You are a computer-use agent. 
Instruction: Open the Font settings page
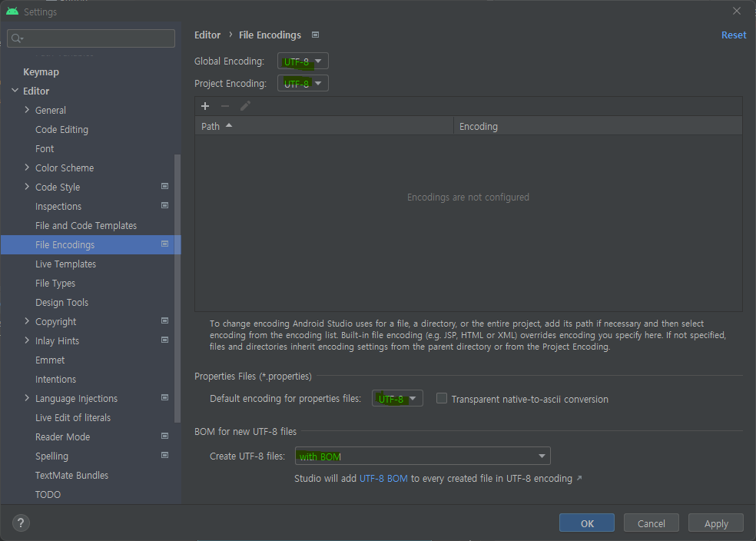tap(45, 148)
